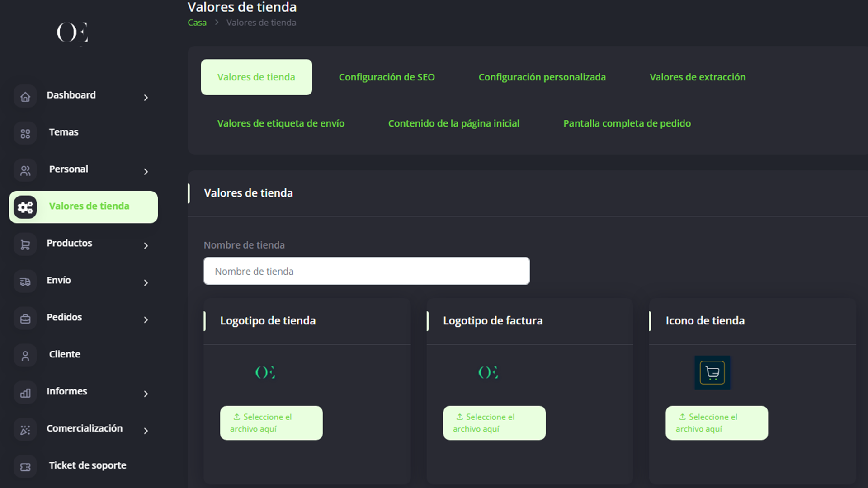868x488 pixels.
Task: Expand the Dashboard menu chevron
Action: click(x=146, y=98)
